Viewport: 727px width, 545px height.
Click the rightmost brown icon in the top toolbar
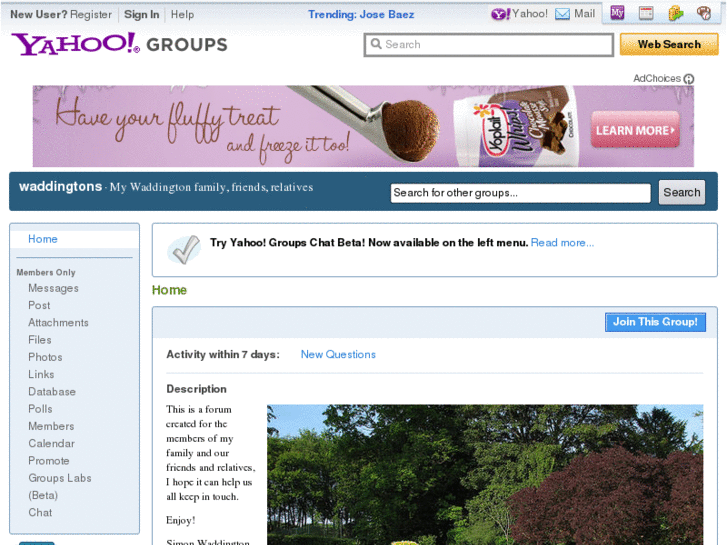[x=704, y=13]
